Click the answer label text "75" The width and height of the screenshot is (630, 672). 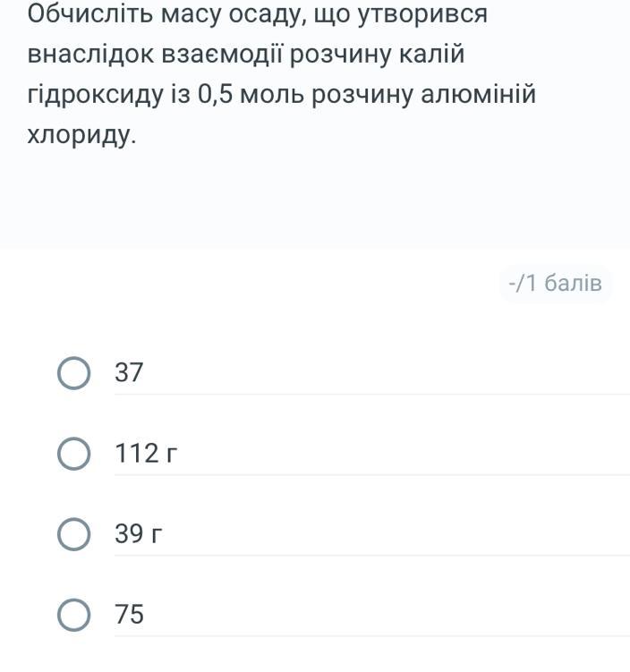pyautogui.click(x=129, y=615)
